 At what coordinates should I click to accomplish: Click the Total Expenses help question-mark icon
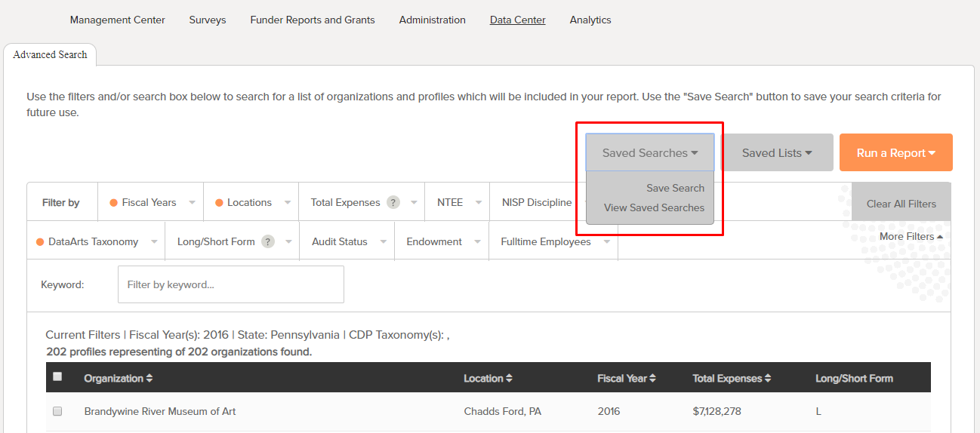pyautogui.click(x=393, y=202)
